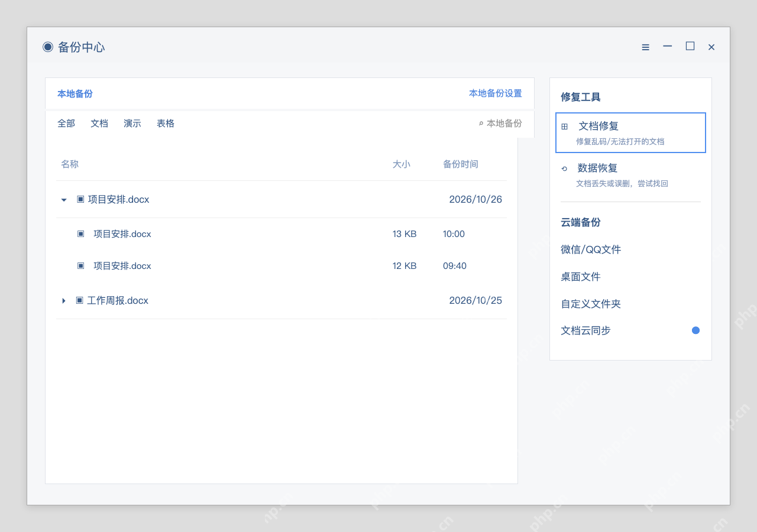757x532 pixels.
Task: Click the 备份时间 column header
Action: click(461, 164)
